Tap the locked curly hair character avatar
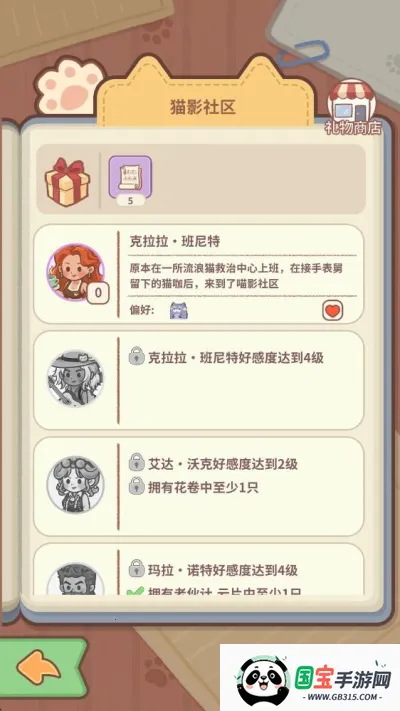 (x=75, y=484)
